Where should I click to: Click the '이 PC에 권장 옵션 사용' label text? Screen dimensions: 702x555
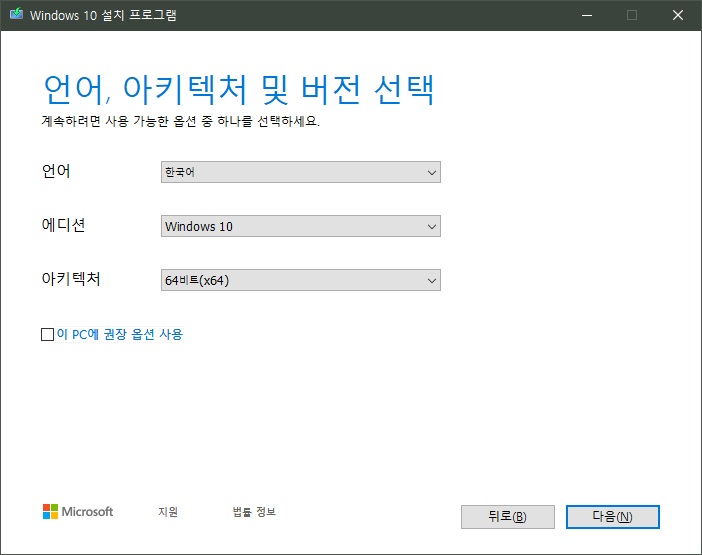pyautogui.click(x=120, y=334)
